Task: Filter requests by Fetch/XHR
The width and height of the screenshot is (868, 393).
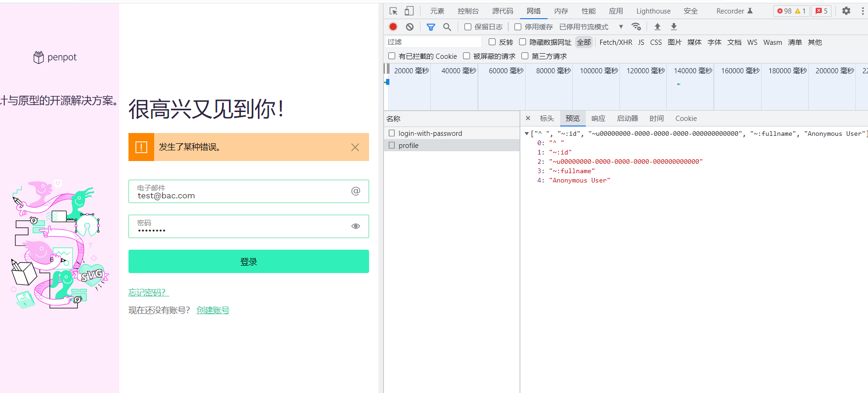Action: pyautogui.click(x=616, y=42)
